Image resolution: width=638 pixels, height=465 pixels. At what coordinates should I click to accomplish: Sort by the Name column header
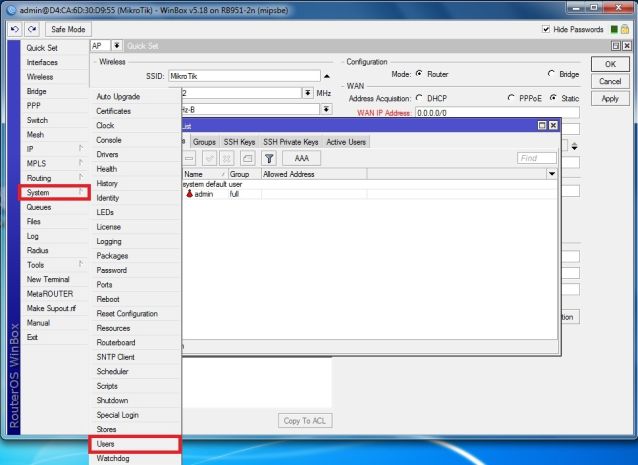click(x=205, y=174)
